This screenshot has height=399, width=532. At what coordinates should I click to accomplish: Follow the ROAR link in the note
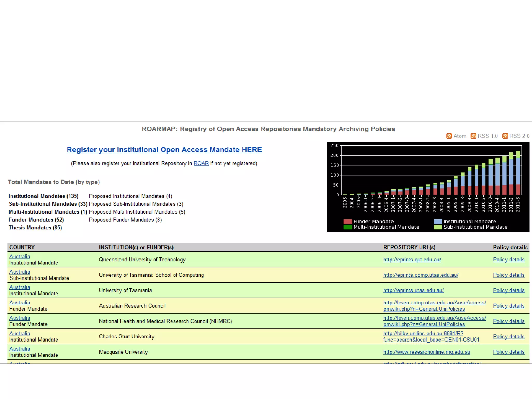pyautogui.click(x=201, y=163)
